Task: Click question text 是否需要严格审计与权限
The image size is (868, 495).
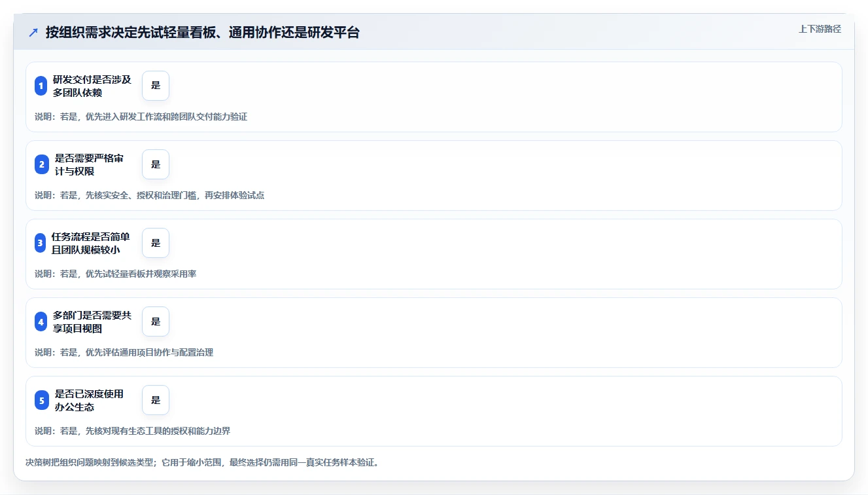Action: click(x=89, y=164)
